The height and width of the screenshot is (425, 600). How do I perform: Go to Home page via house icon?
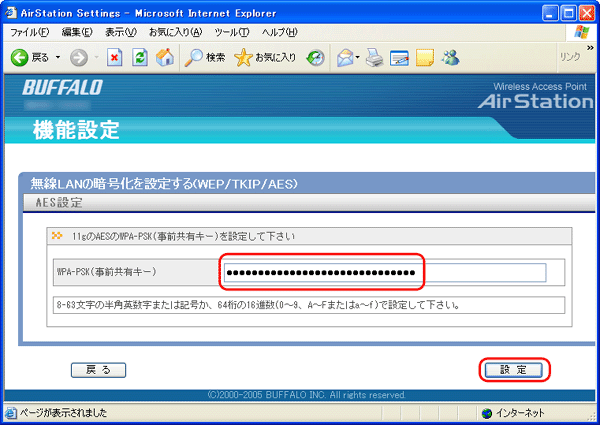tap(165, 58)
